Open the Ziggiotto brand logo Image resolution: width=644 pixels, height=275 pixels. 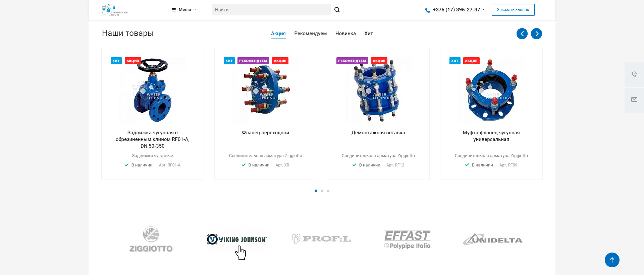pos(151,239)
